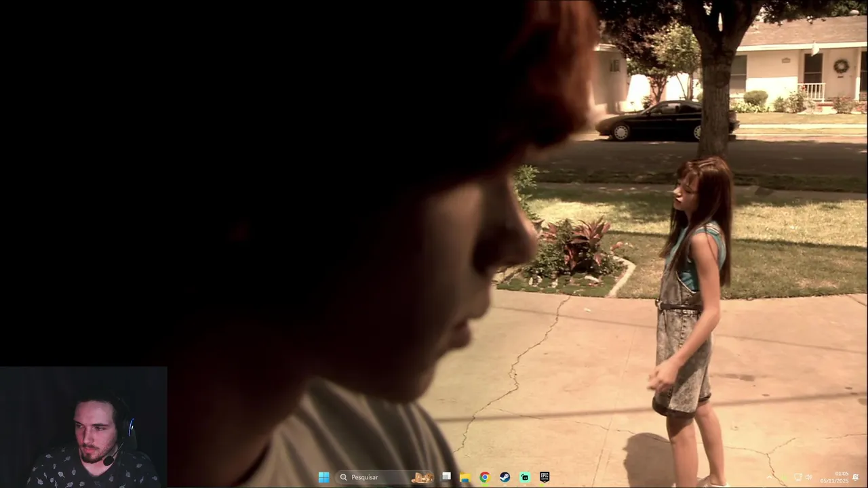Open Steam from the taskbar
The width and height of the screenshot is (868, 488).
click(x=505, y=477)
